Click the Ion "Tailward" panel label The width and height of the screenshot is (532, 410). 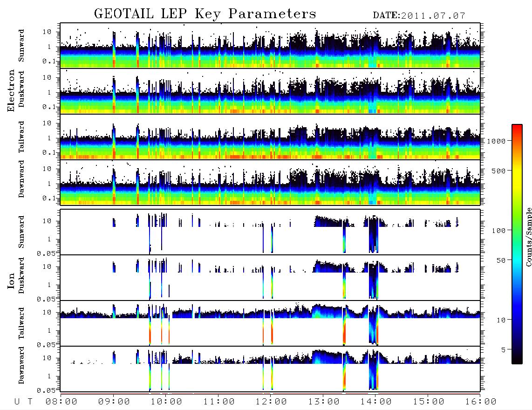[21, 323]
